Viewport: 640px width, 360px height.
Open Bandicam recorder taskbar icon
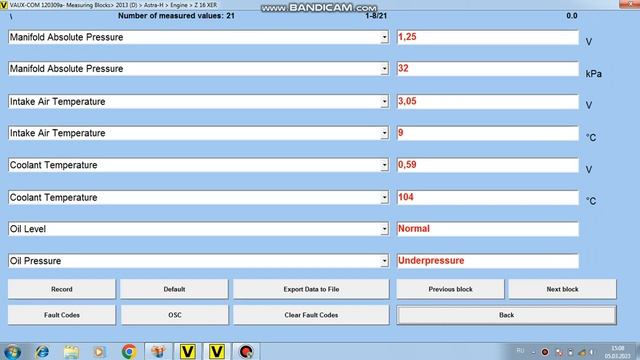pyautogui.click(x=246, y=351)
